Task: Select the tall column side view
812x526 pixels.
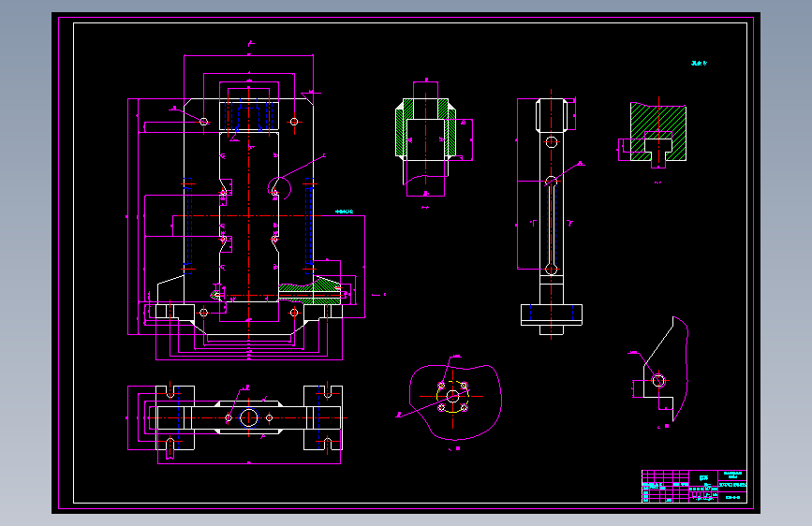Action: tap(551, 215)
